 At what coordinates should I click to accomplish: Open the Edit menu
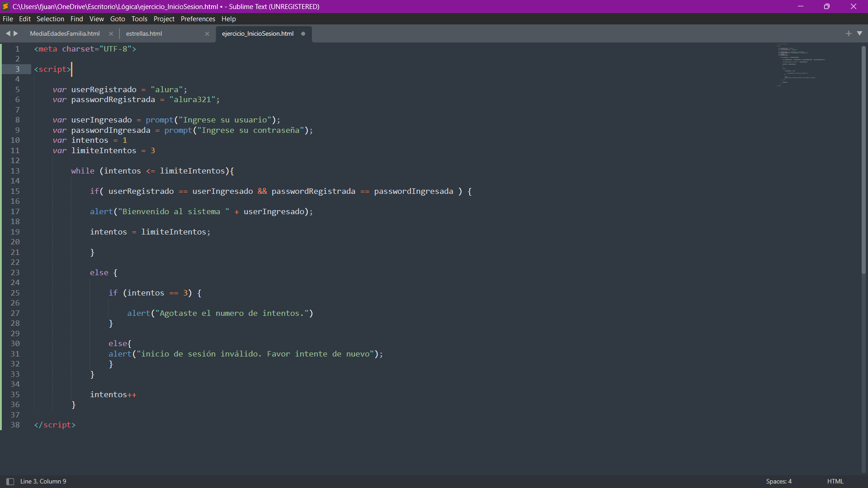click(25, 19)
